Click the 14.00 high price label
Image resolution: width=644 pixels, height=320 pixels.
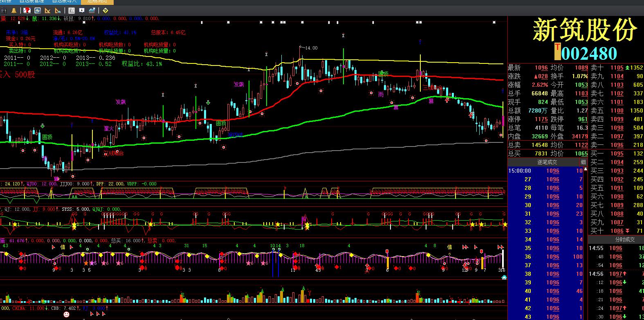(311, 48)
